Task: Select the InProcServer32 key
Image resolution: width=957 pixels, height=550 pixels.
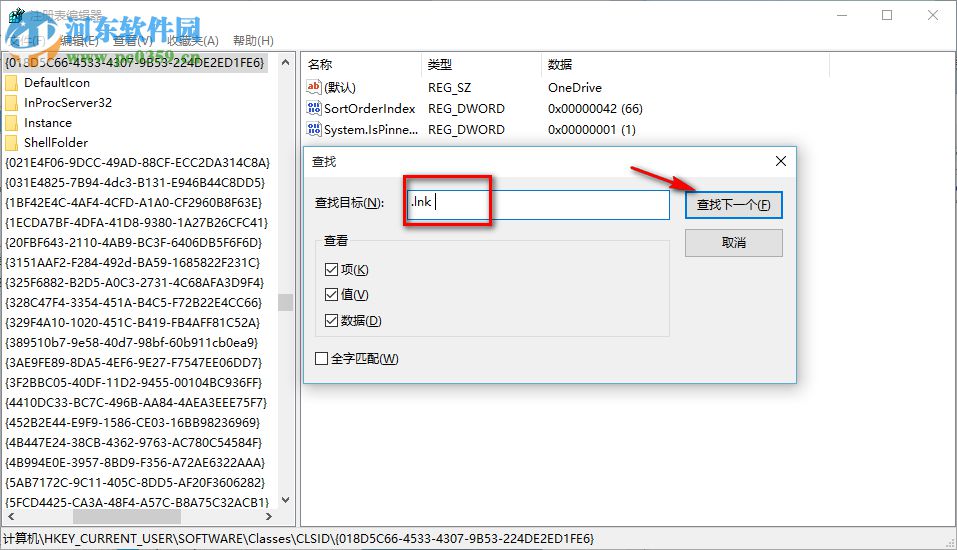Action: pyautogui.click(x=68, y=103)
